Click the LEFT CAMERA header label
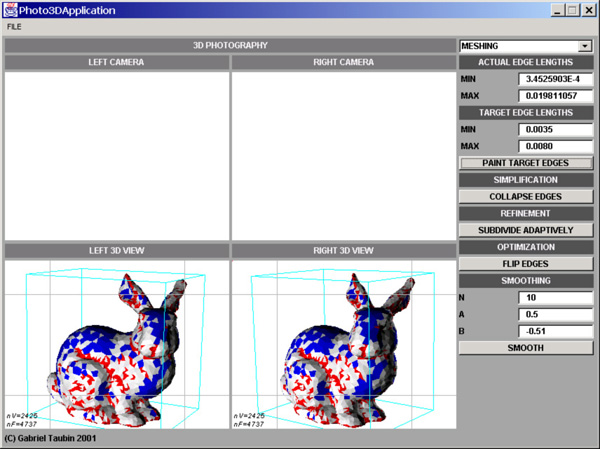 [116, 62]
